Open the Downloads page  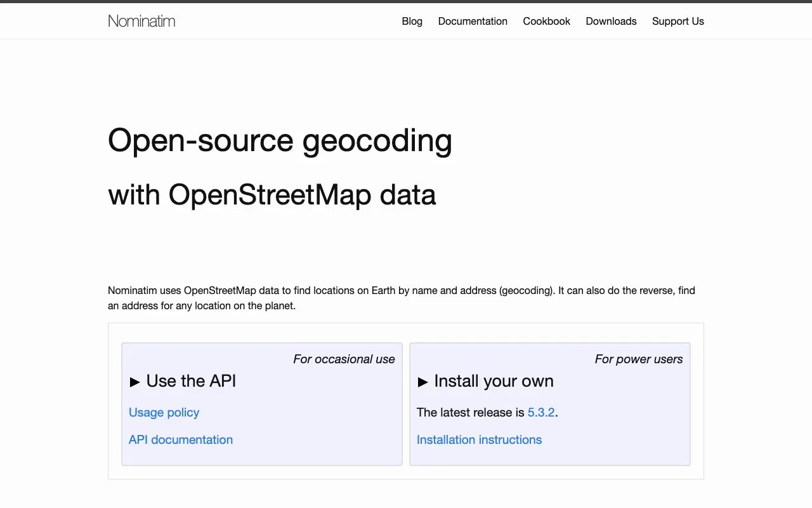click(611, 21)
